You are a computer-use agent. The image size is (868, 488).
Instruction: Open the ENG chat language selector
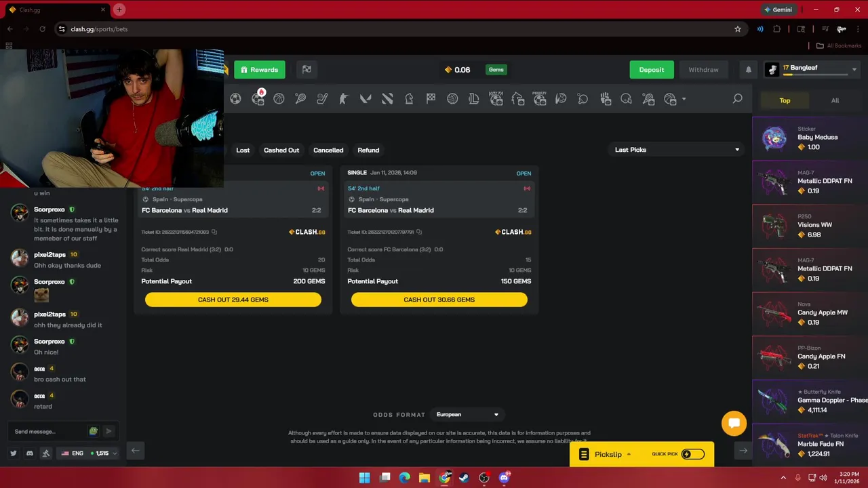pyautogui.click(x=89, y=453)
